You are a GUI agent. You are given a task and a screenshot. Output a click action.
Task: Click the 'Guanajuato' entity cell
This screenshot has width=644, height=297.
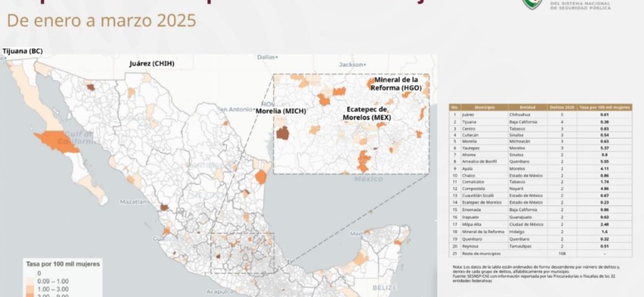tap(527, 217)
